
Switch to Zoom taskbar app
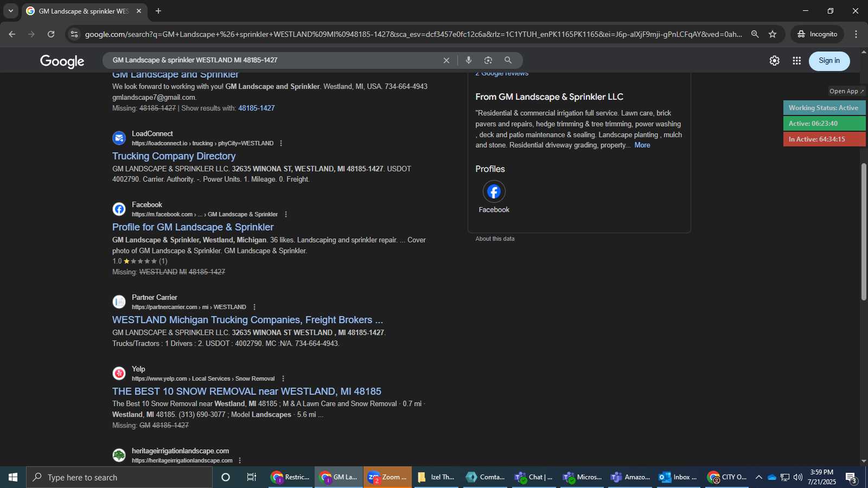click(387, 477)
